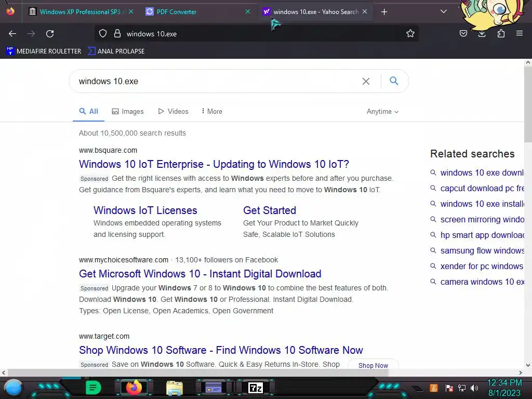
Task: Click the Firefox View pinned icon
Action: [10, 11]
